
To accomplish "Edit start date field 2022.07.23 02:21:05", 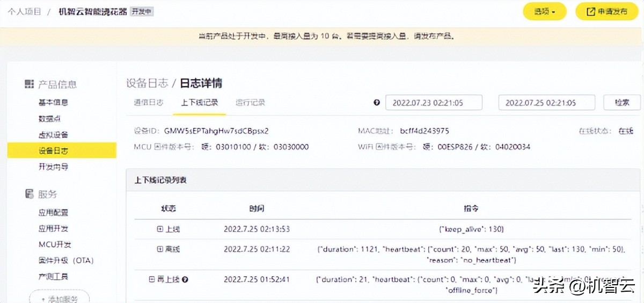I will pyautogui.click(x=434, y=103).
